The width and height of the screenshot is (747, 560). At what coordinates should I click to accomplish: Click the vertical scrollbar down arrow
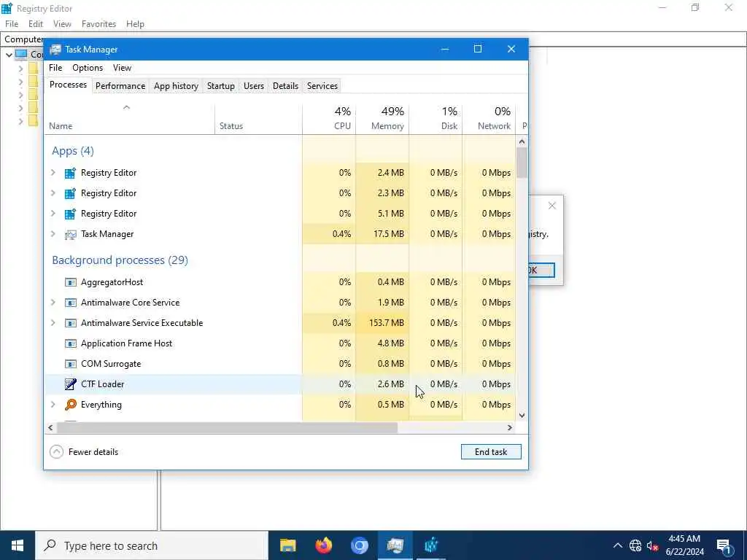(522, 415)
